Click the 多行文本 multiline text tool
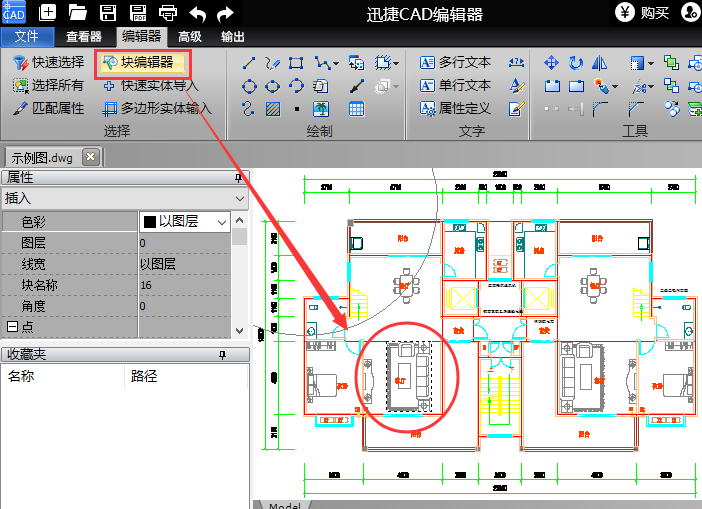This screenshot has width=702, height=509. click(x=456, y=63)
